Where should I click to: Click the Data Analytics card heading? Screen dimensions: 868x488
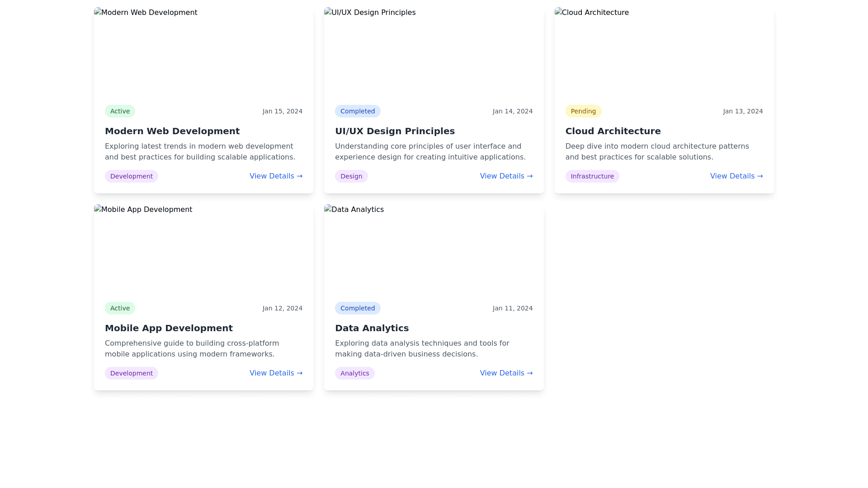[x=371, y=328]
